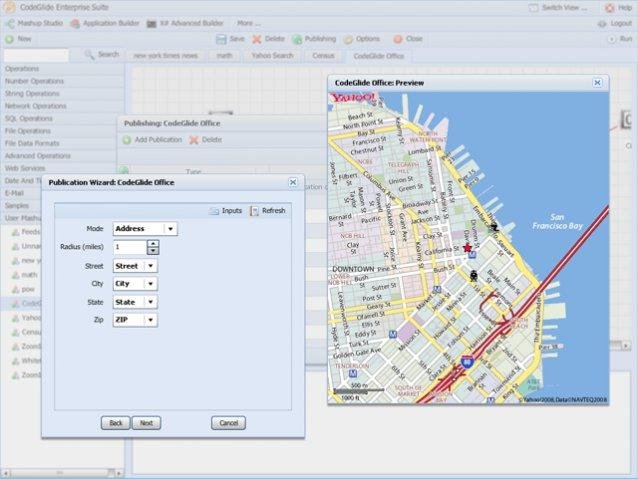Viewport: 638px width, 479px height.
Task: Expand the String Operations section
Action: pyautogui.click(x=62, y=94)
